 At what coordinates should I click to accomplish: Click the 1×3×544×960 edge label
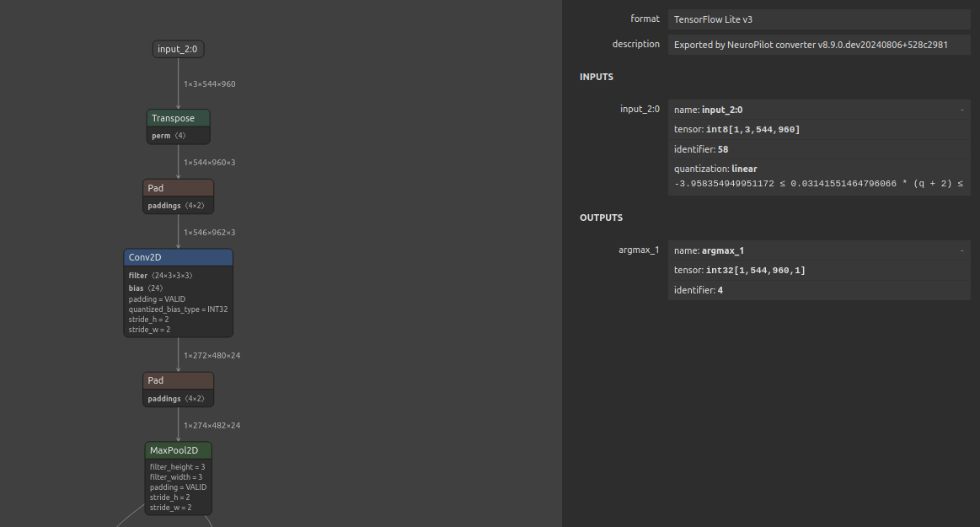pos(209,84)
